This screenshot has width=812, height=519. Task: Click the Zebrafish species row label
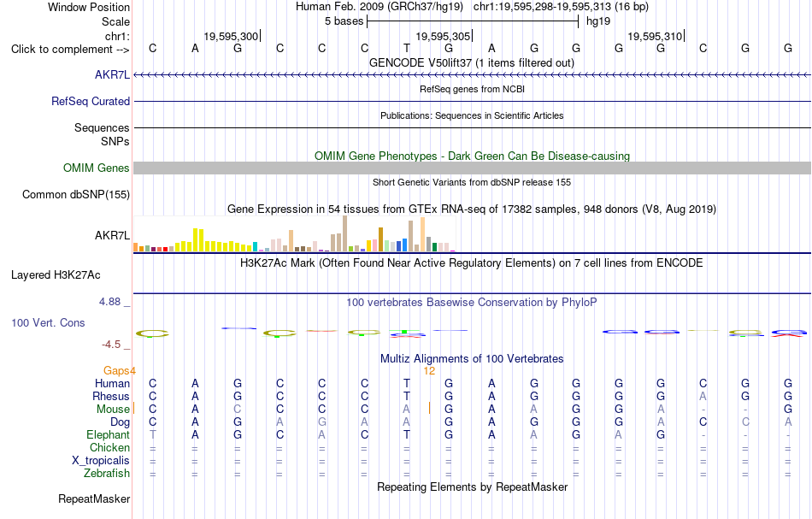107,473
